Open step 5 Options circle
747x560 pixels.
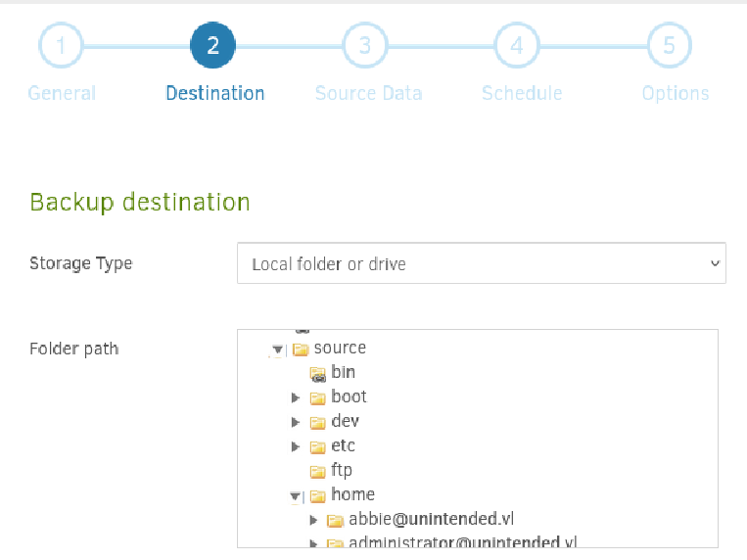tap(669, 45)
